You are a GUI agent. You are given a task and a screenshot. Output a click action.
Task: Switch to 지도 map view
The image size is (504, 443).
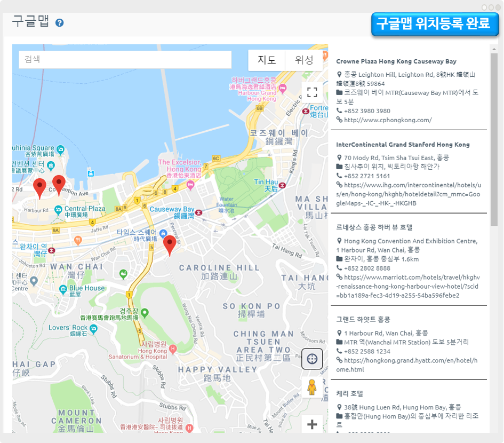tap(267, 60)
